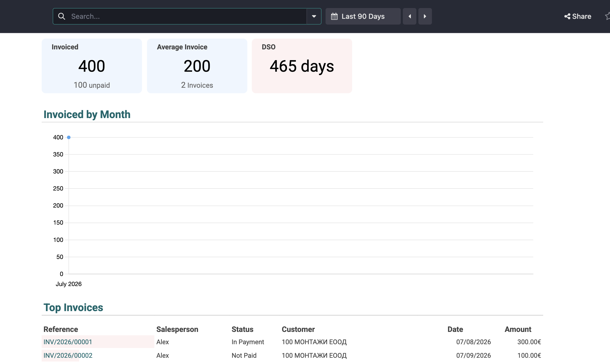Click the Invoiced by Month heading

click(x=87, y=115)
